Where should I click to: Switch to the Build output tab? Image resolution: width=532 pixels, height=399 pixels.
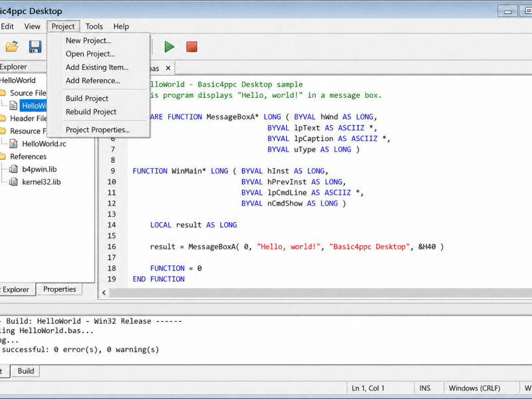26,371
